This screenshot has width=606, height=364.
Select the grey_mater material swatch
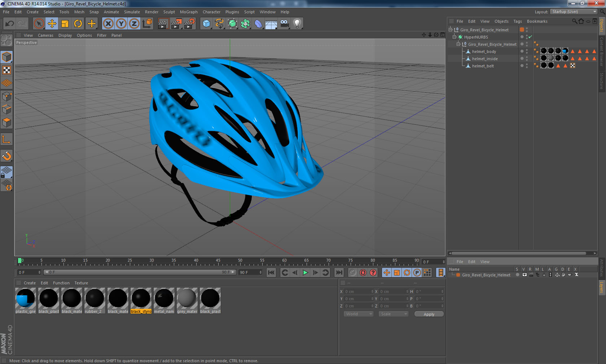pos(187,300)
